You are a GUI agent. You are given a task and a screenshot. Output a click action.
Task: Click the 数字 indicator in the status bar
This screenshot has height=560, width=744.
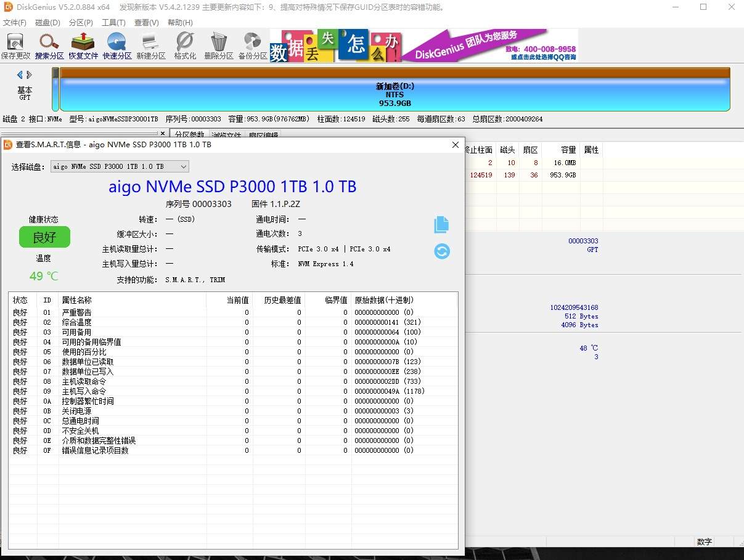(704, 542)
